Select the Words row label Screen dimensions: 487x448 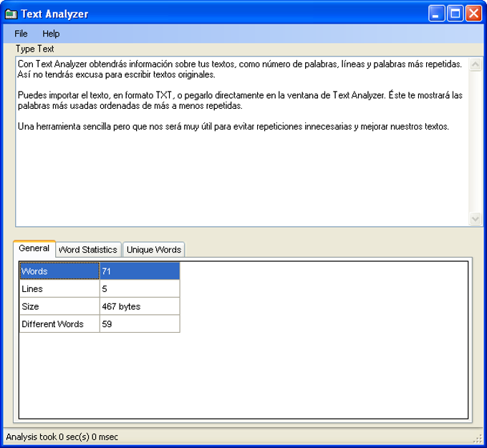coord(59,271)
